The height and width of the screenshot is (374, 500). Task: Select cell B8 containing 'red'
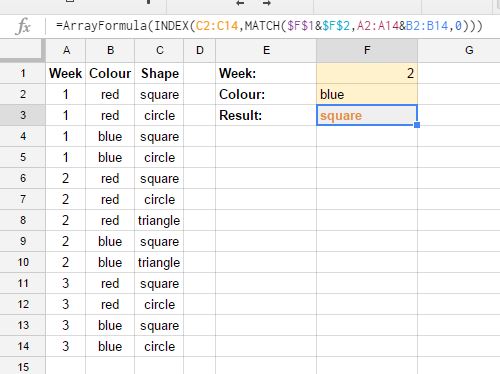[x=110, y=220]
